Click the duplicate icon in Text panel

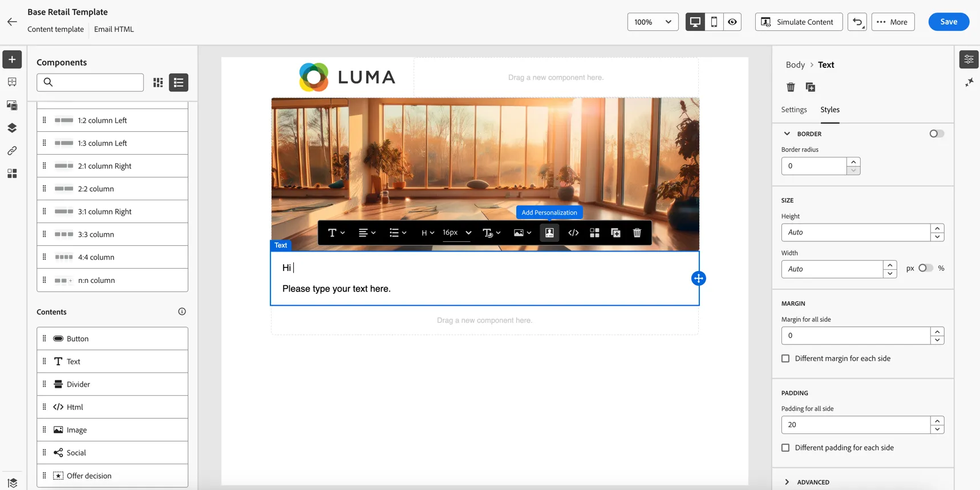click(811, 87)
